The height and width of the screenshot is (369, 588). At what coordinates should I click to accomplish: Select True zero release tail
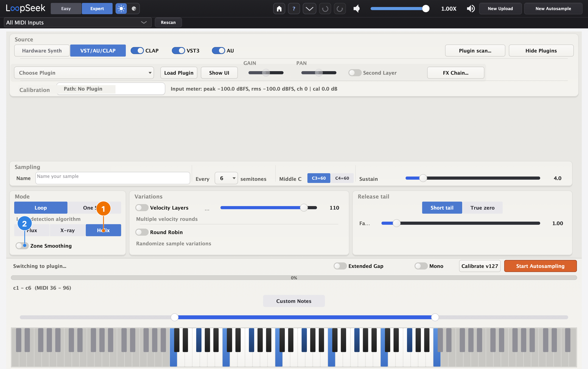[x=482, y=208]
